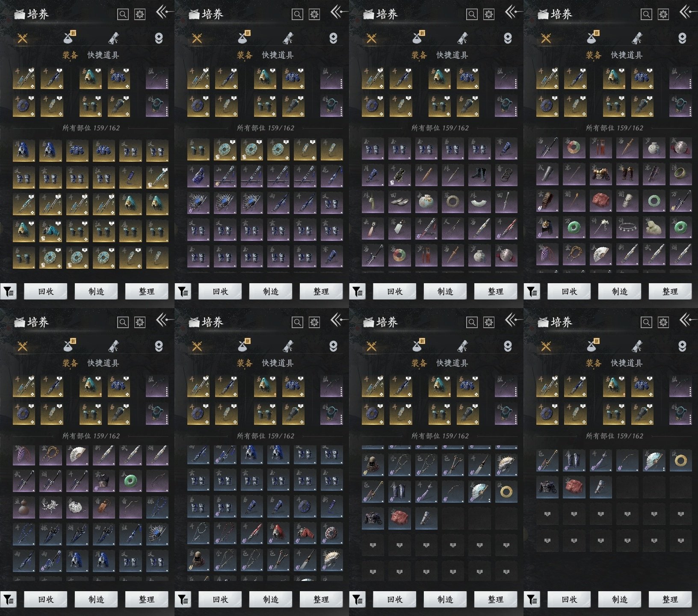
Task: Open the filter in the gold-crested helmet panel
Action: tap(532, 292)
